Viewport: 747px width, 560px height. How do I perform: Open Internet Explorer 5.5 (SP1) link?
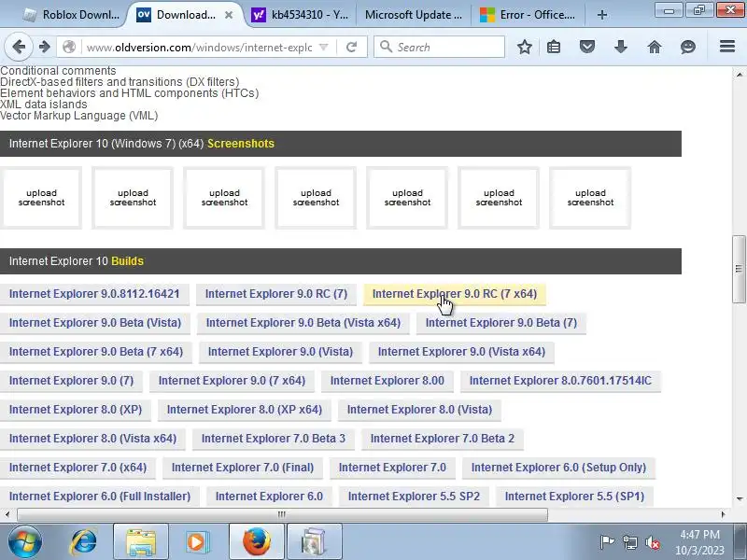(x=574, y=497)
